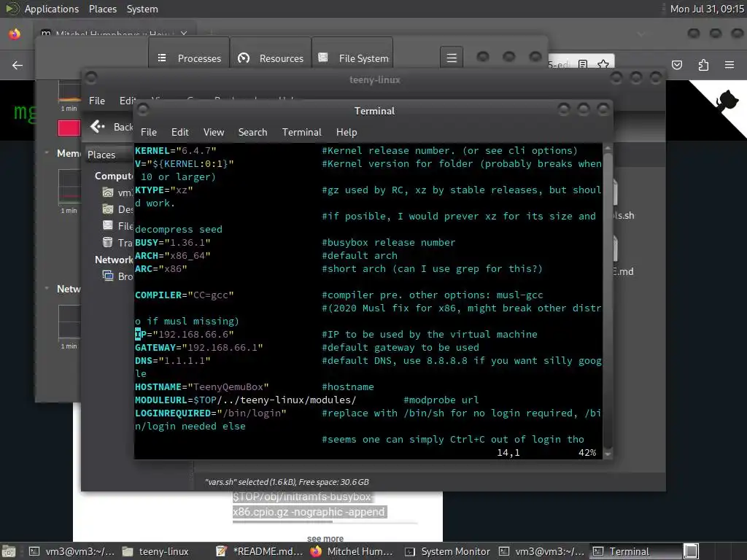Open Firefox extensions puzzle icon

pos(703,65)
